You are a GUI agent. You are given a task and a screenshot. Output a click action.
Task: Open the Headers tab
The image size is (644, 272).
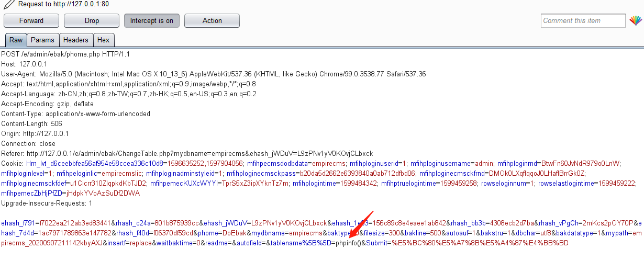click(x=76, y=40)
